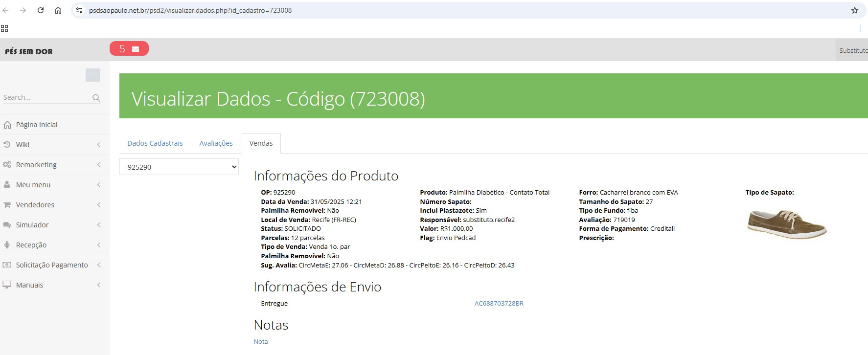Open the Simulador menu item
Viewport: 868px width, 355px height.
pyautogui.click(x=54, y=225)
